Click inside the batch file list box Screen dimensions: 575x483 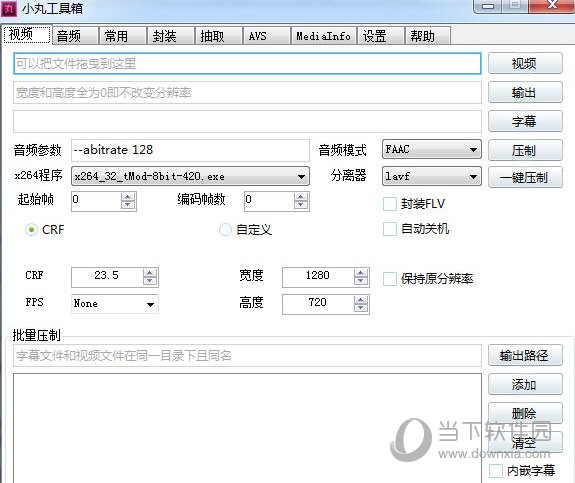click(247, 428)
